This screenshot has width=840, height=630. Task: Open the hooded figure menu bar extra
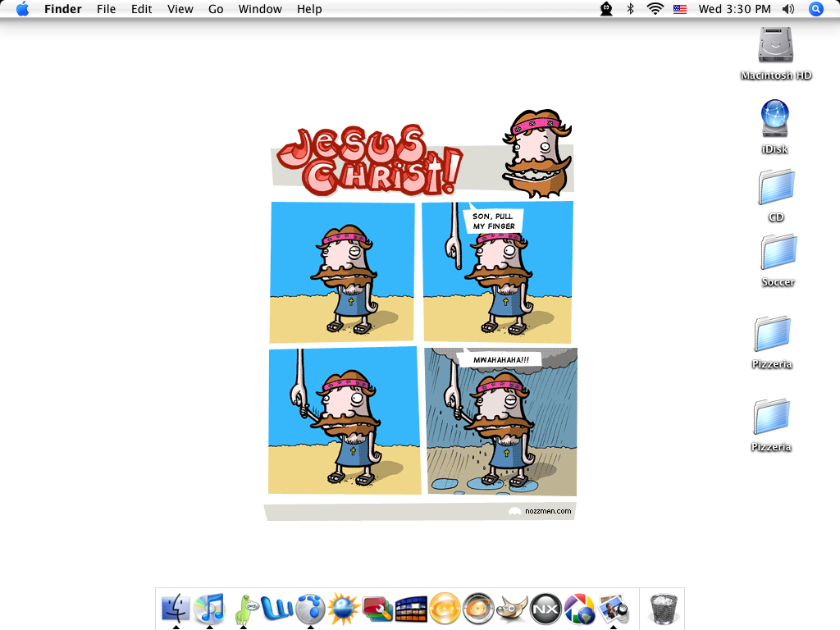click(606, 8)
